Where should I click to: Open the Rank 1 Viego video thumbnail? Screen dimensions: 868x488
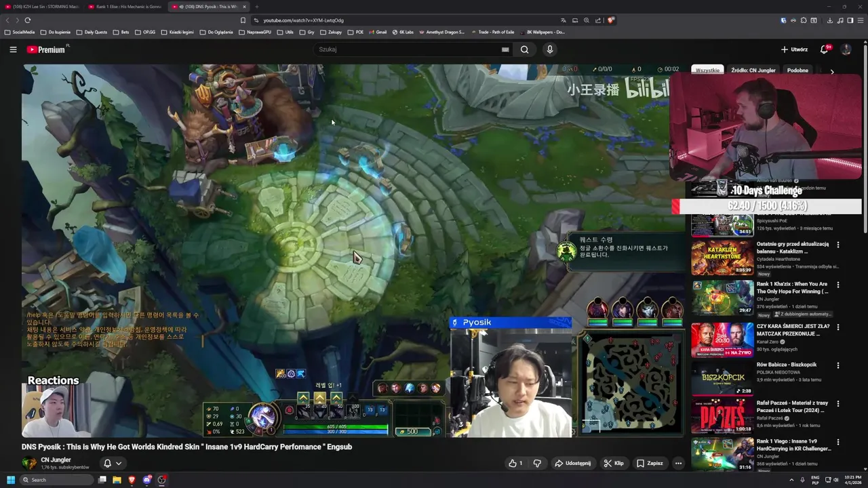(722, 454)
